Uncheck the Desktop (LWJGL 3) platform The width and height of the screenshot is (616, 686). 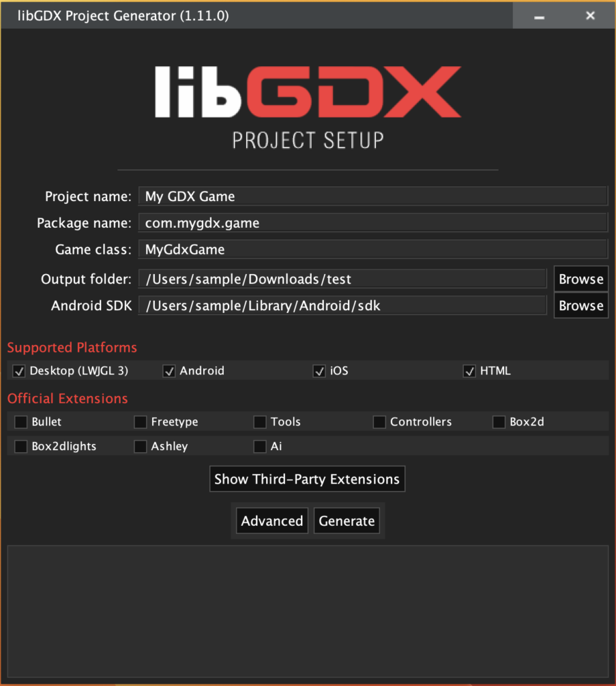coord(19,371)
